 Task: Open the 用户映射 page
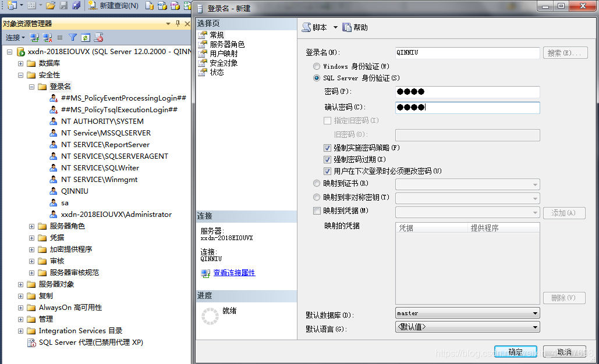tap(224, 53)
